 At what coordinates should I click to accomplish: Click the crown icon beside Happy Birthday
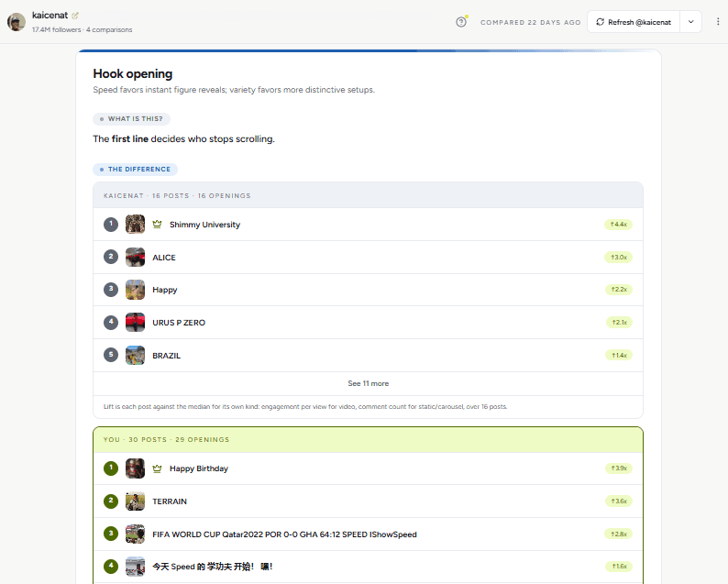pos(158,468)
